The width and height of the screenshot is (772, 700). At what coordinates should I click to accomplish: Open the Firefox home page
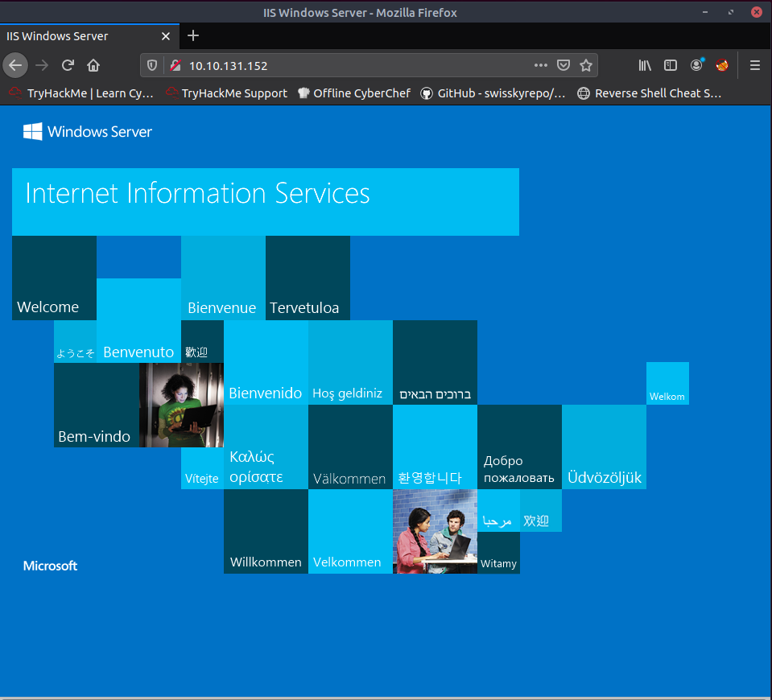93,65
